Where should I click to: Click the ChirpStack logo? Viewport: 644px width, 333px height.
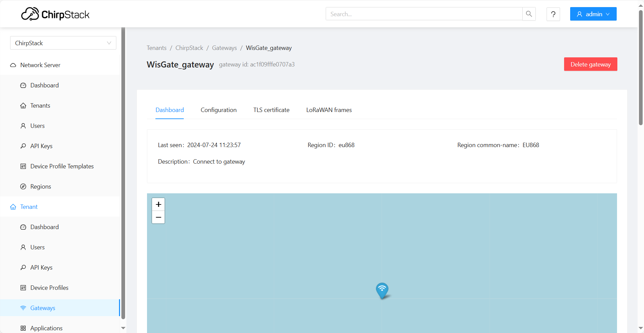(55, 14)
